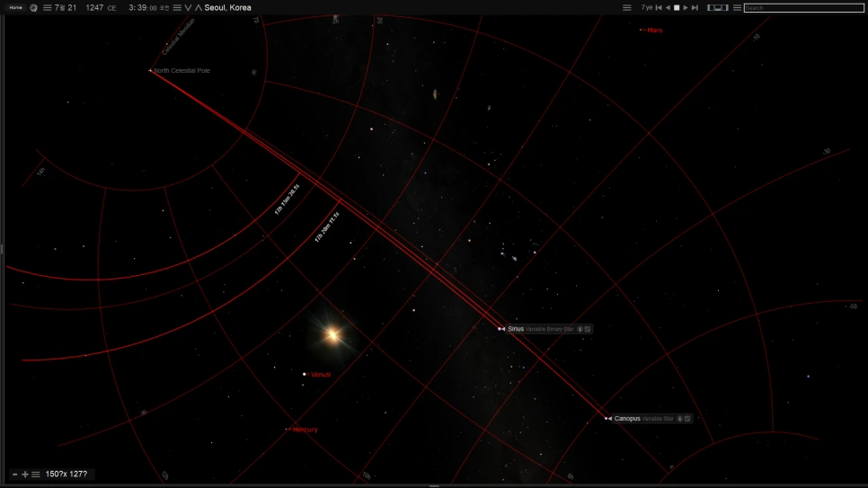The width and height of the screenshot is (868, 488).
Task: Click the Mercury planet label
Action: point(305,430)
